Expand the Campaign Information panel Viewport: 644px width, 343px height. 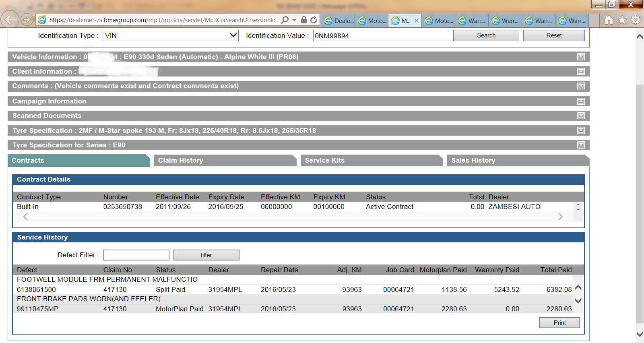[581, 101]
